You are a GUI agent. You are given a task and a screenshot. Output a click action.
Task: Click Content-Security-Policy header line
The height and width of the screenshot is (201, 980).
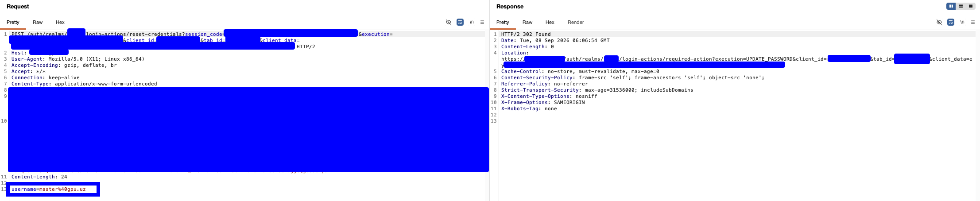(633, 77)
